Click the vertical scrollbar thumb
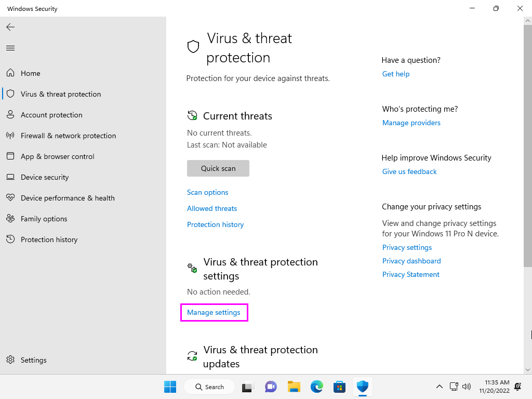The height and width of the screenshot is (399, 532). point(528,145)
